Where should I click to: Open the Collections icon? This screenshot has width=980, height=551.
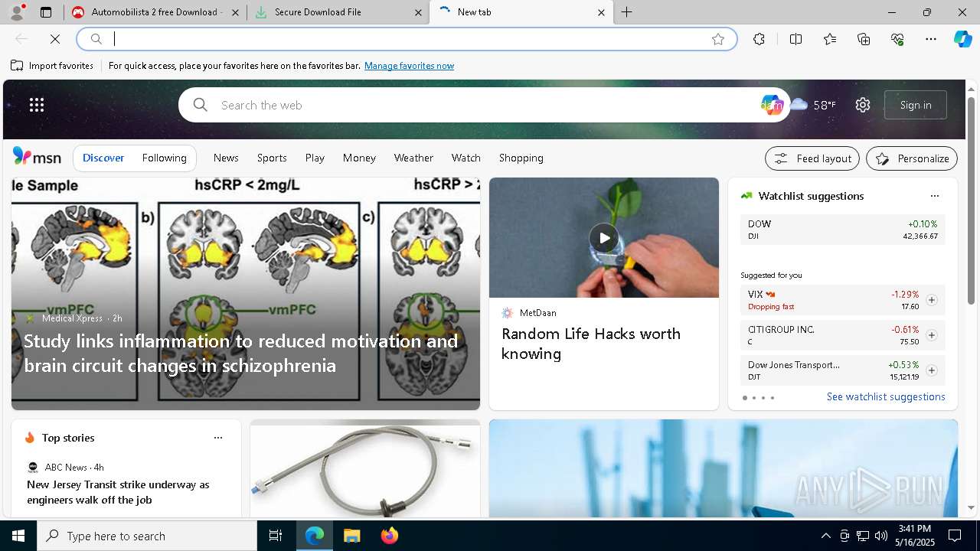click(864, 39)
